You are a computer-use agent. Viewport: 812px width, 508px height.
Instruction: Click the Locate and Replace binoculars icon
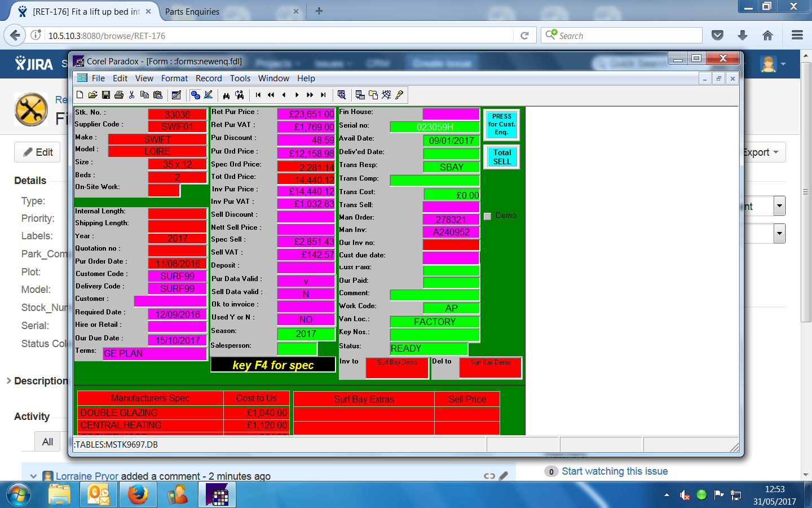coord(240,95)
